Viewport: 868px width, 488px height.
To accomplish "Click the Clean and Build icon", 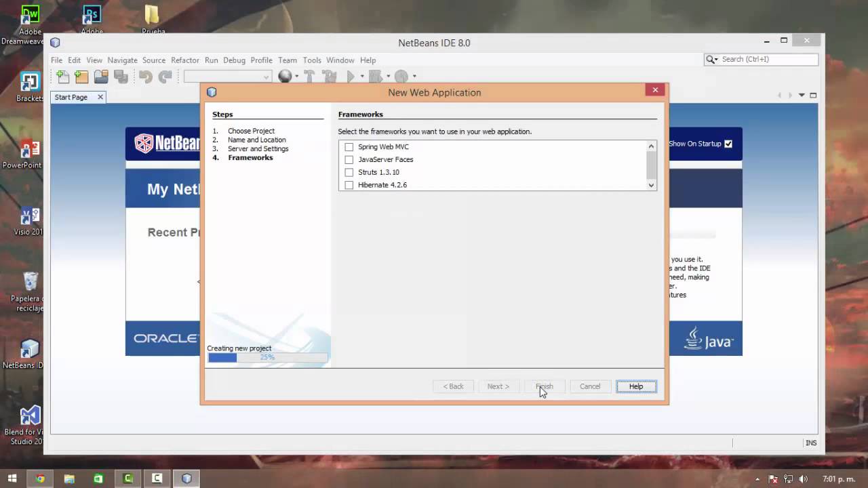I will [330, 77].
